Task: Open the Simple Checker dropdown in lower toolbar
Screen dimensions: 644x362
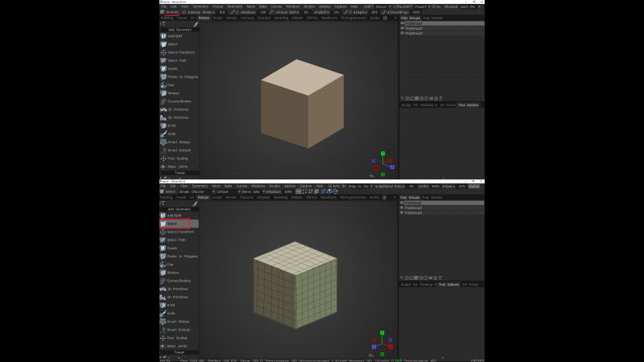Action: point(192,191)
